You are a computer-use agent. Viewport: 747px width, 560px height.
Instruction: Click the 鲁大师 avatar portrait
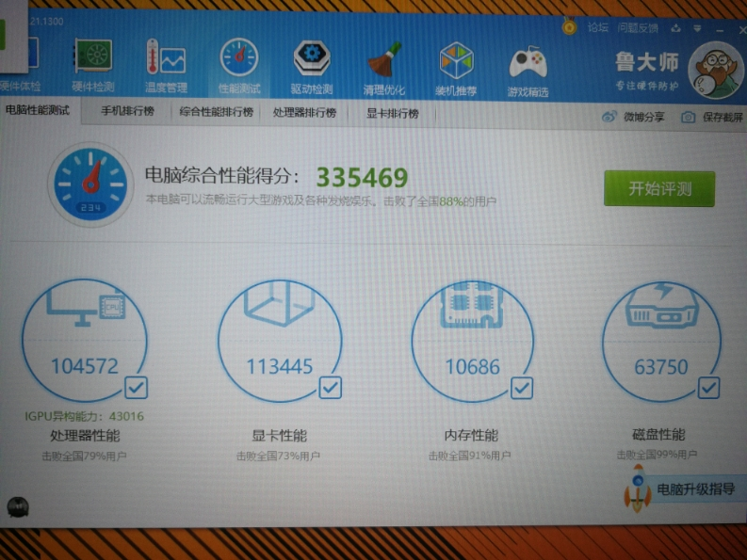pyautogui.click(x=717, y=71)
